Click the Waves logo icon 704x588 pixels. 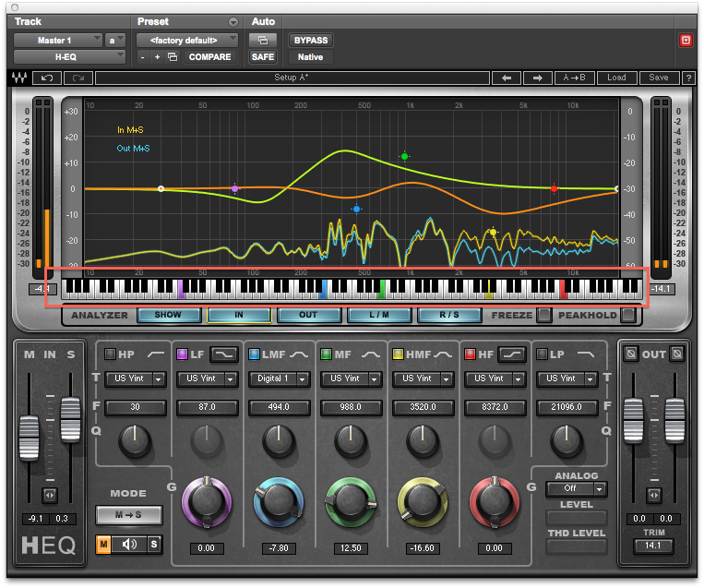pyautogui.click(x=18, y=78)
